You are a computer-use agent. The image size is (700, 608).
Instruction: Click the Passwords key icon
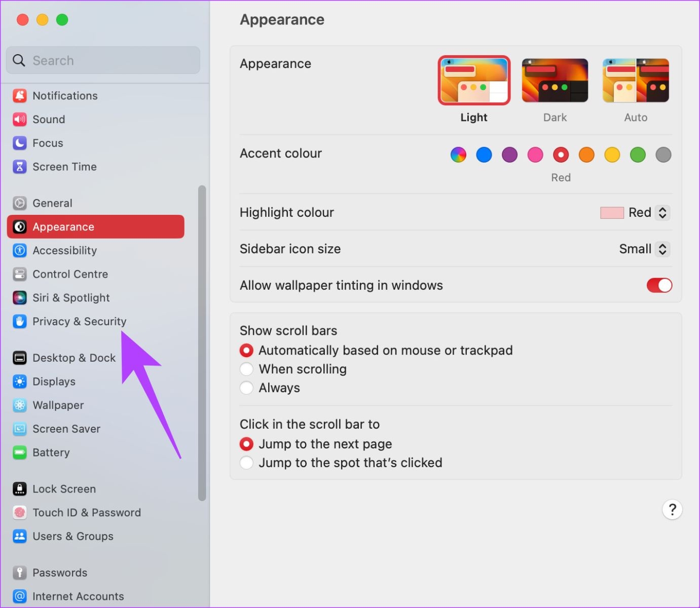[20, 573]
